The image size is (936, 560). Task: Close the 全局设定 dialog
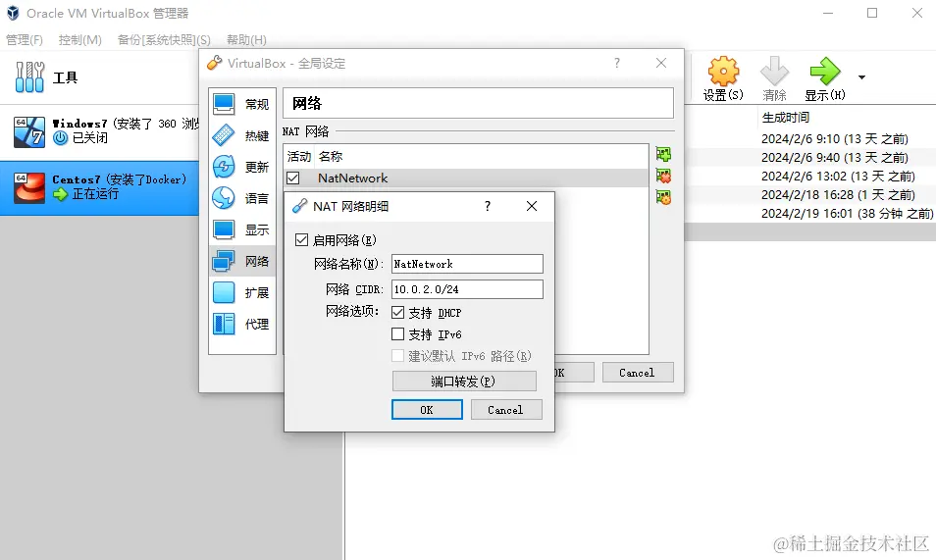(661, 63)
